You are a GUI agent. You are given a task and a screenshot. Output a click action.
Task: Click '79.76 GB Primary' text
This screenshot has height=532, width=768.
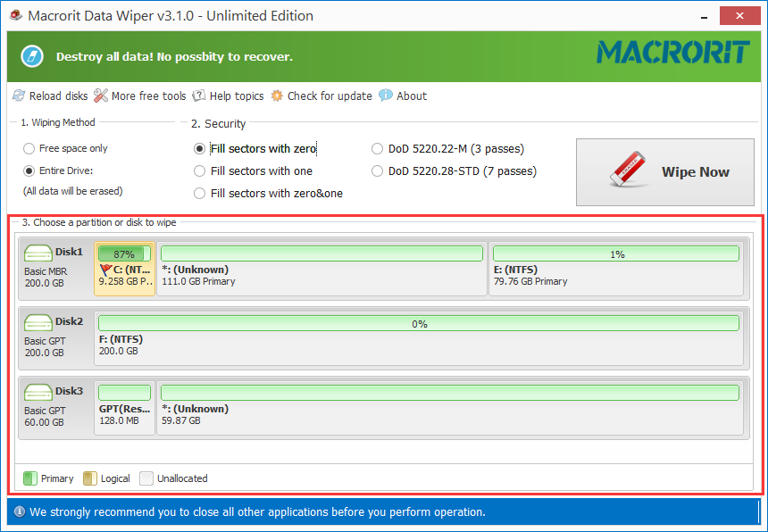(x=530, y=281)
